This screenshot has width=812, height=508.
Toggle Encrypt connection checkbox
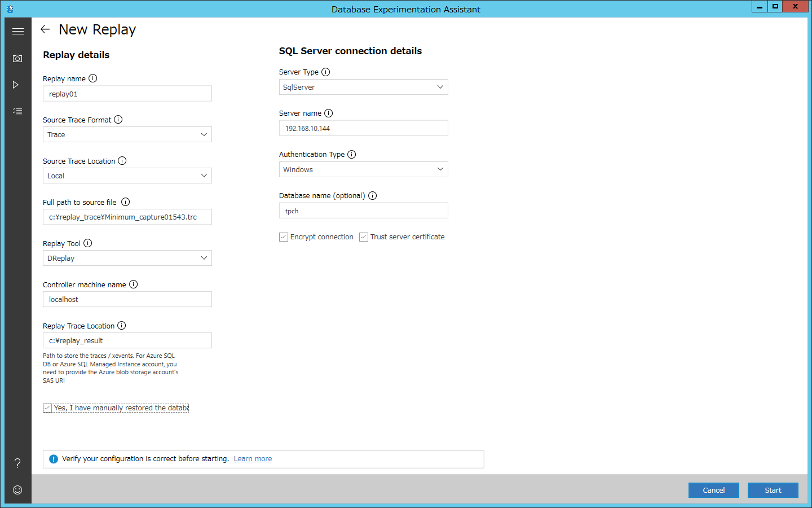pyautogui.click(x=284, y=237)
